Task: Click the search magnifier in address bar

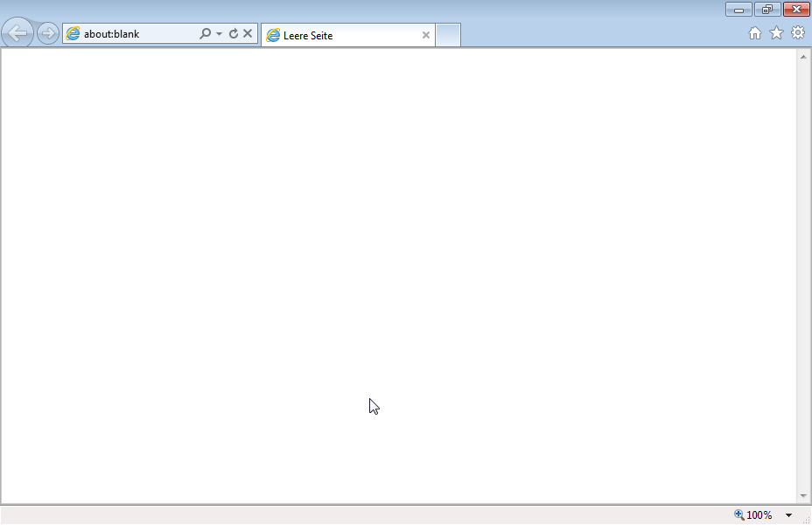Action: click(205, 33)
